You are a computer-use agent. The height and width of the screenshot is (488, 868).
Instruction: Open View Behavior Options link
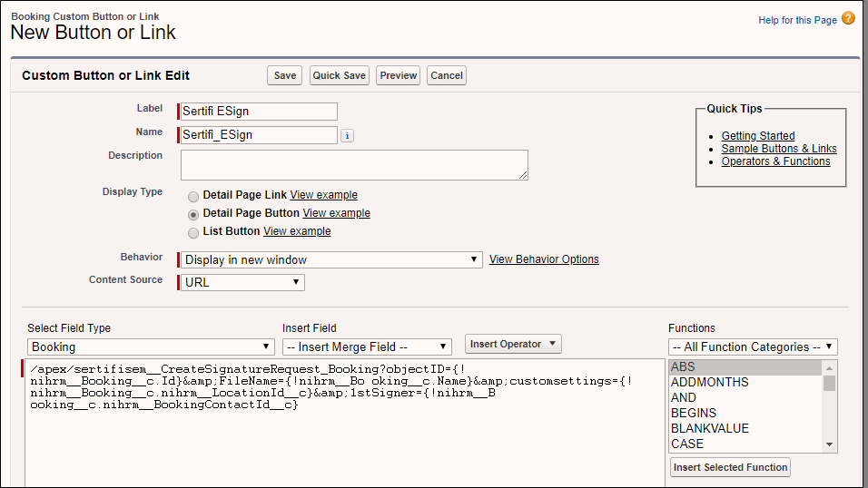[x=544, y=259]
